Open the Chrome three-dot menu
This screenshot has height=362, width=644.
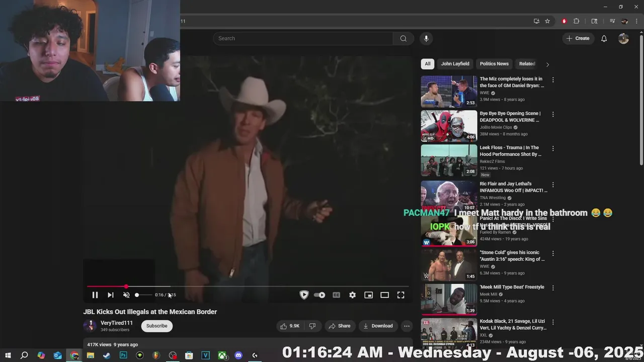tap(636, 21)
